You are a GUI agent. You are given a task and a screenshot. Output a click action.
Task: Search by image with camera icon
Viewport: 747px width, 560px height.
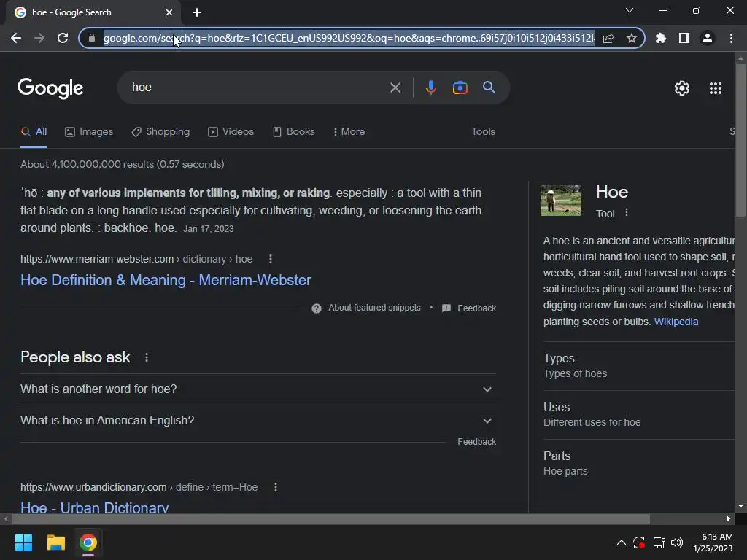(x=460, y=87)
